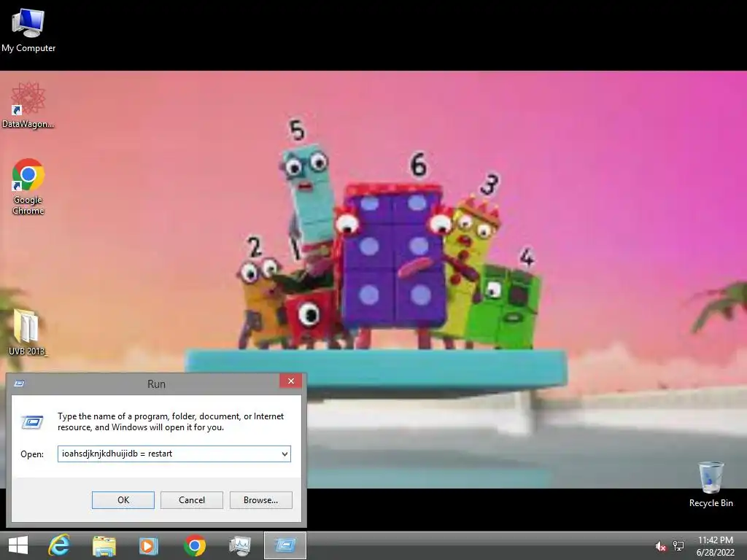Click the muted volume tray icon

[660, 546]
